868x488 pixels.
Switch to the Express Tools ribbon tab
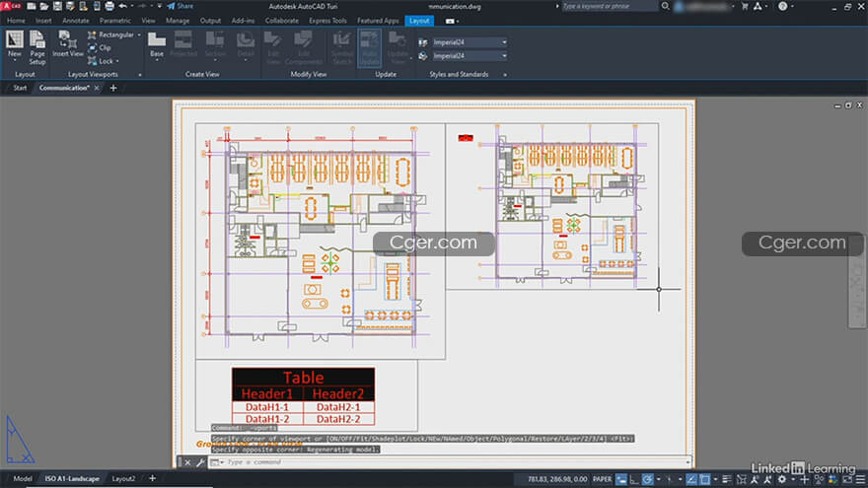[x=327, y=21]
